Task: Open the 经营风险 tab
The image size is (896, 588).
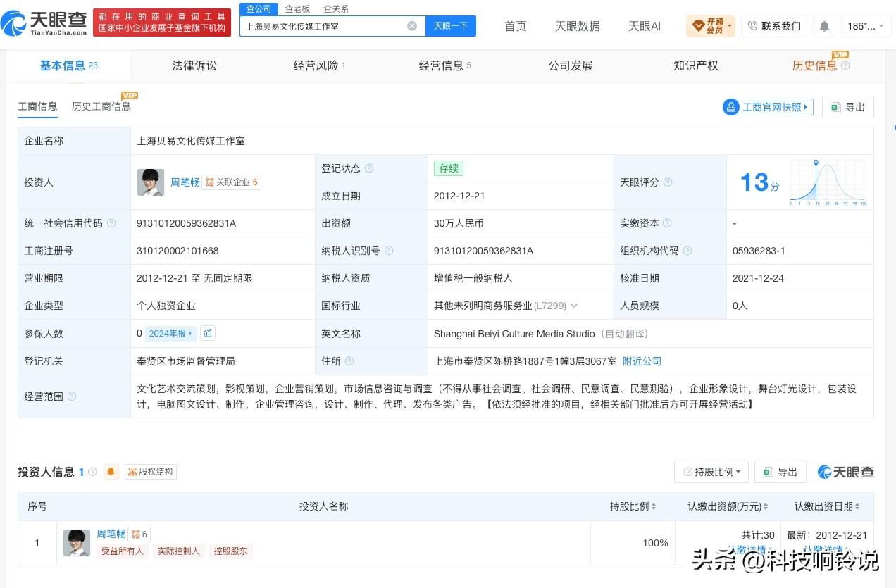Action: [319, 65]
